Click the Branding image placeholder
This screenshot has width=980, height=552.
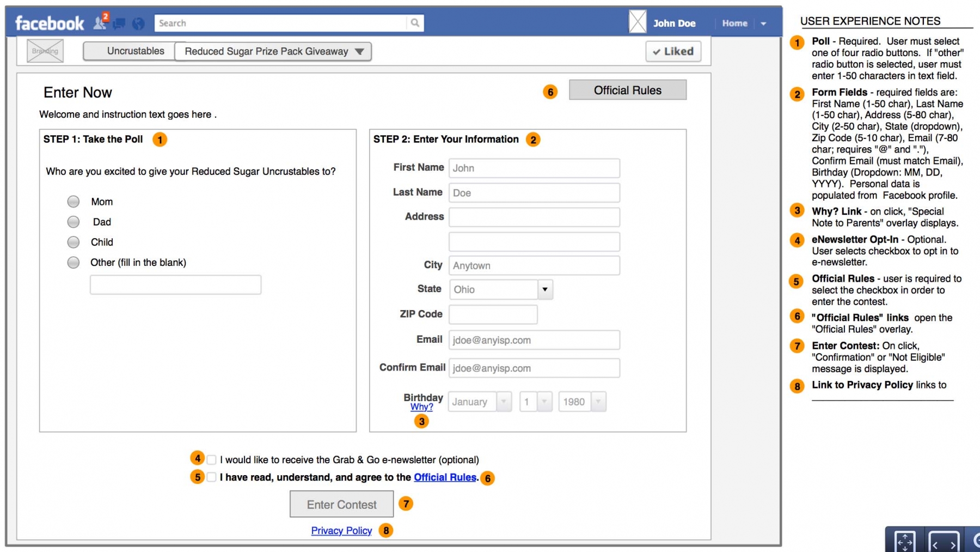[x=45, y=51]
